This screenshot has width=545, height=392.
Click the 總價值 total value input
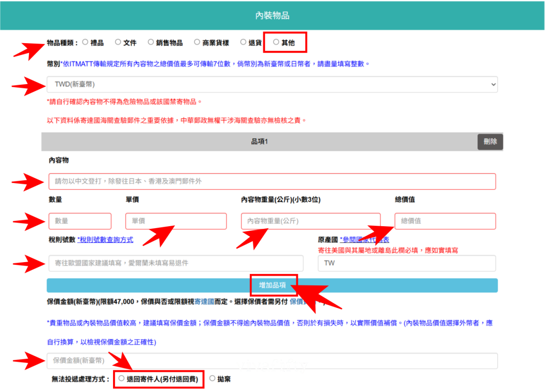(445, 221)
